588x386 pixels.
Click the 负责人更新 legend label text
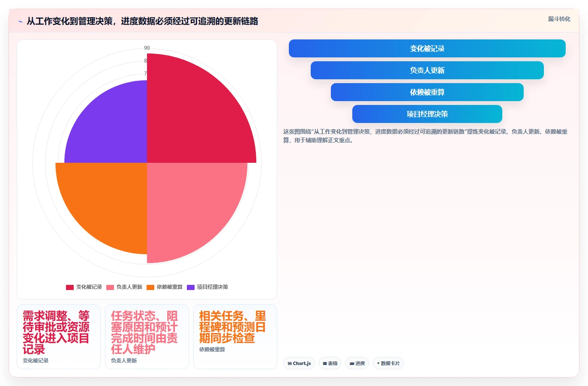click(x=129, y=287)
